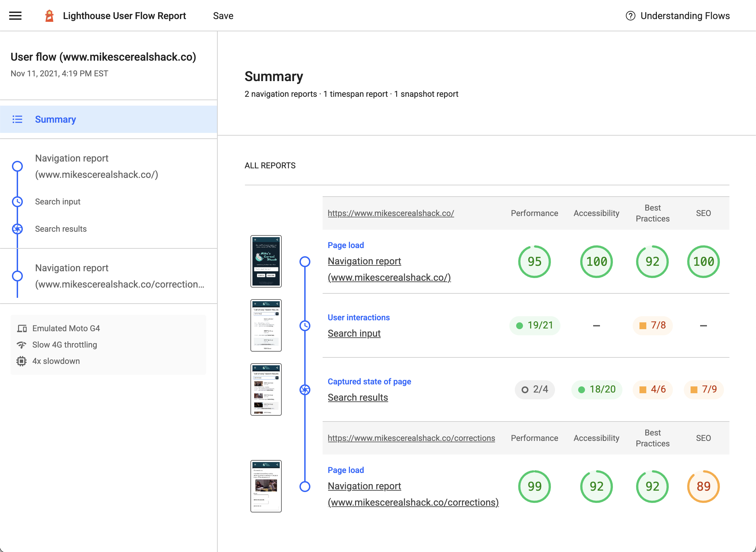
Task: Click the 'Captured state of page' label
Action: pos(369,382)
